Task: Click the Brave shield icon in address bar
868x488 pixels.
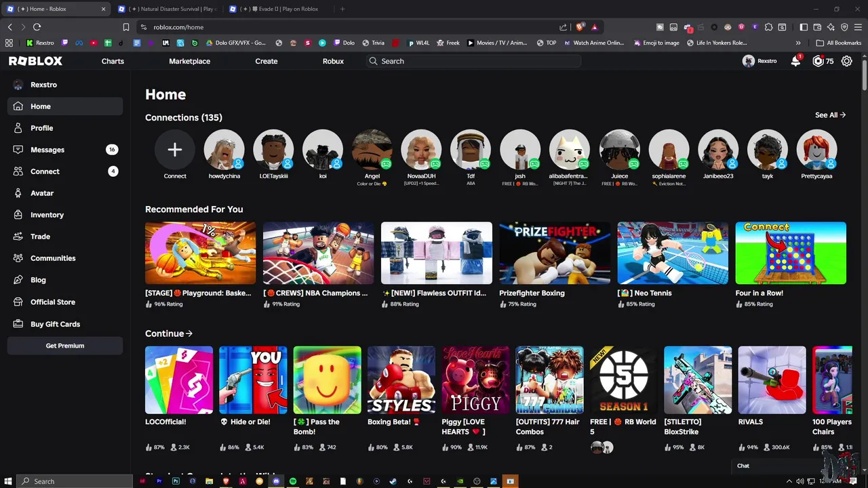Action: pos(580,27)
